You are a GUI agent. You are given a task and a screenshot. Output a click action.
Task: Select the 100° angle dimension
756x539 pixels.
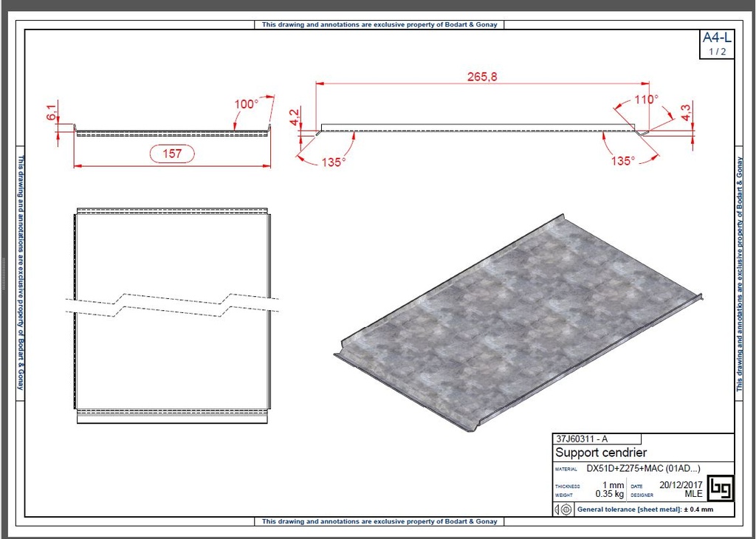(x=247, y=104)
